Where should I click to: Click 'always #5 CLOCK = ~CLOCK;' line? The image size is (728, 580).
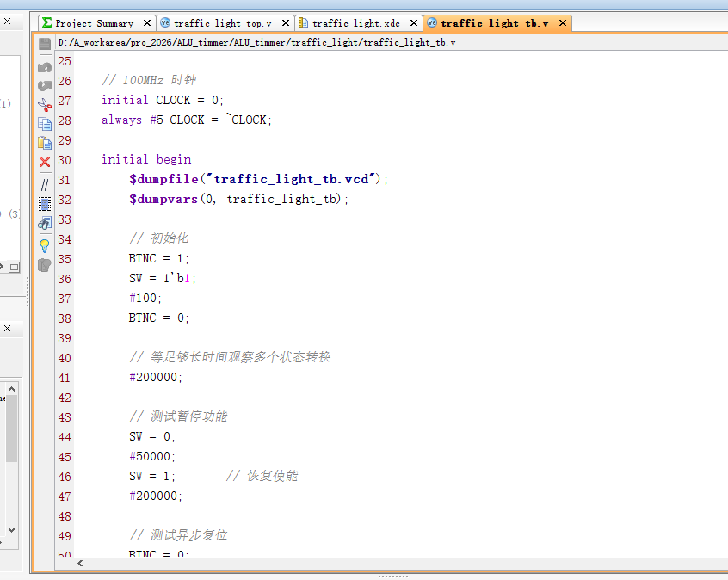(186, 120)
